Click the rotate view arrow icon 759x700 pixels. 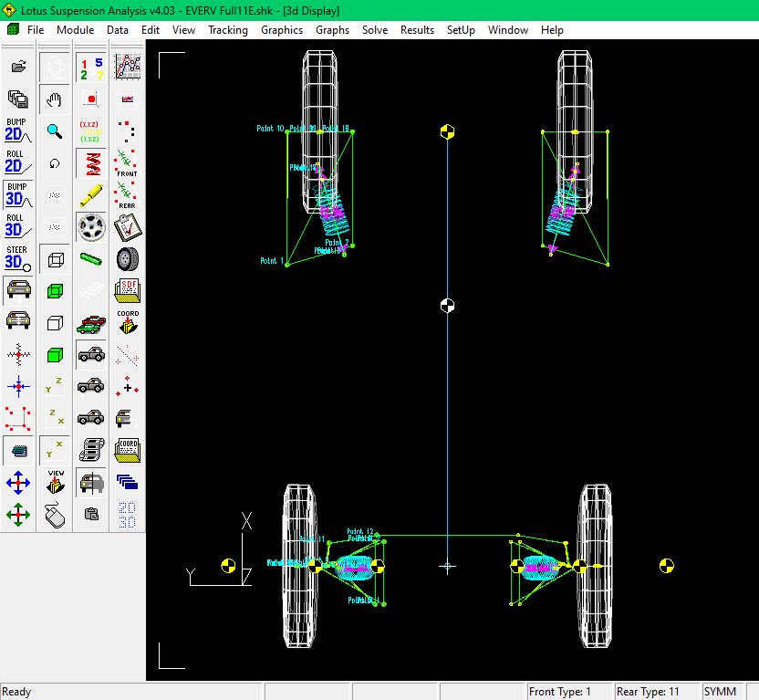click(x=55, y=163)
